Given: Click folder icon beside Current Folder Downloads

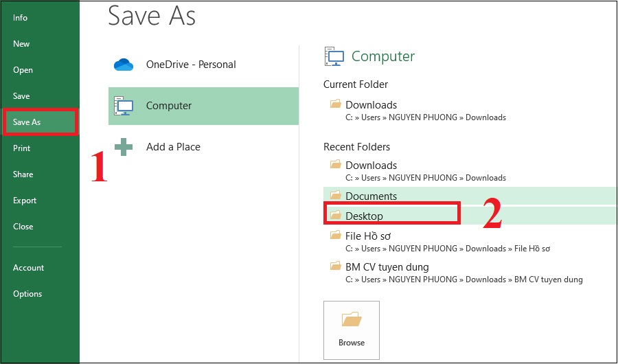Looking at the screenshot, I should 336,104.
